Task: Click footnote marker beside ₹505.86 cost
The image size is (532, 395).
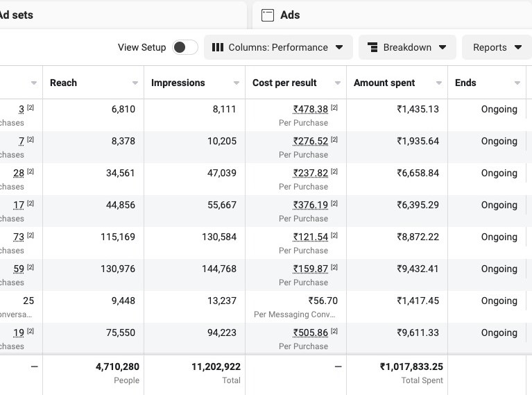Action: [334, 331]
